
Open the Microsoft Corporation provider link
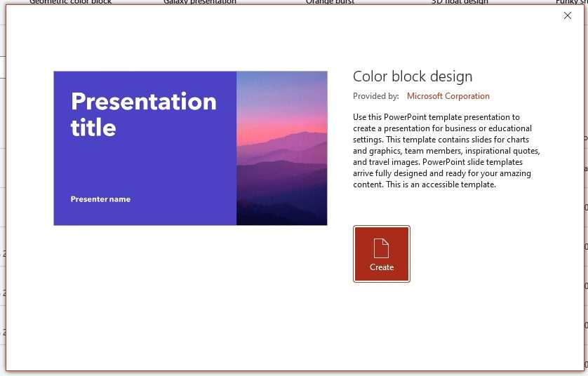click(448, 96)
